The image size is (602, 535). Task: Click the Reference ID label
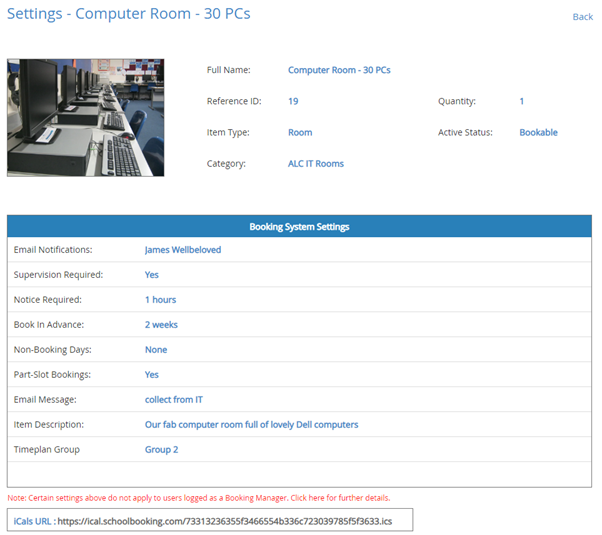point(234,101)
